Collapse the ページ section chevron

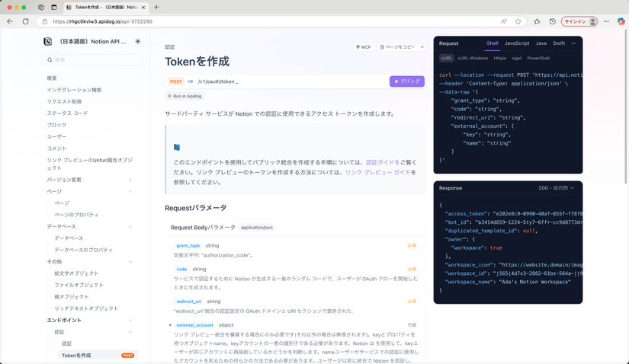130,192
